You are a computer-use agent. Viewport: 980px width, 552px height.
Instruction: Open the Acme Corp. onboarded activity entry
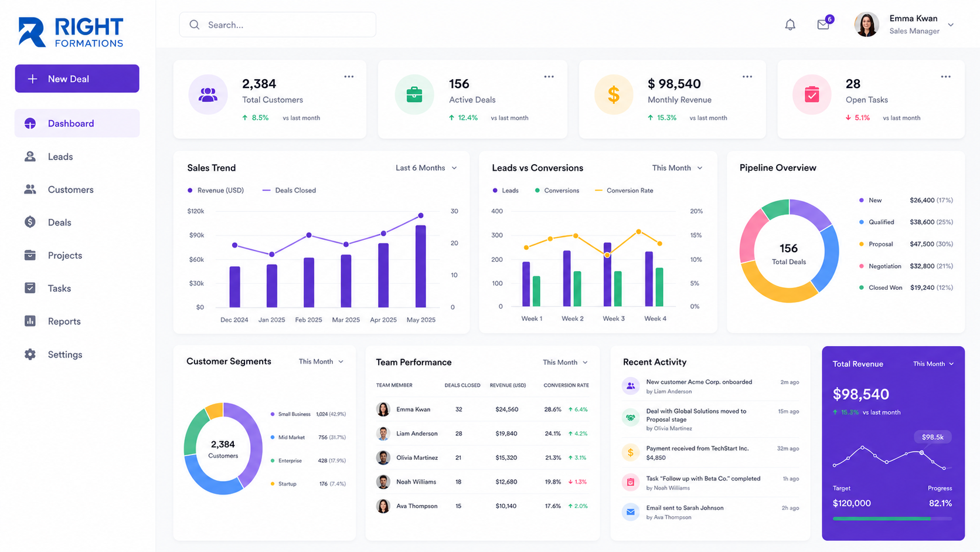[x=710, y=386]
